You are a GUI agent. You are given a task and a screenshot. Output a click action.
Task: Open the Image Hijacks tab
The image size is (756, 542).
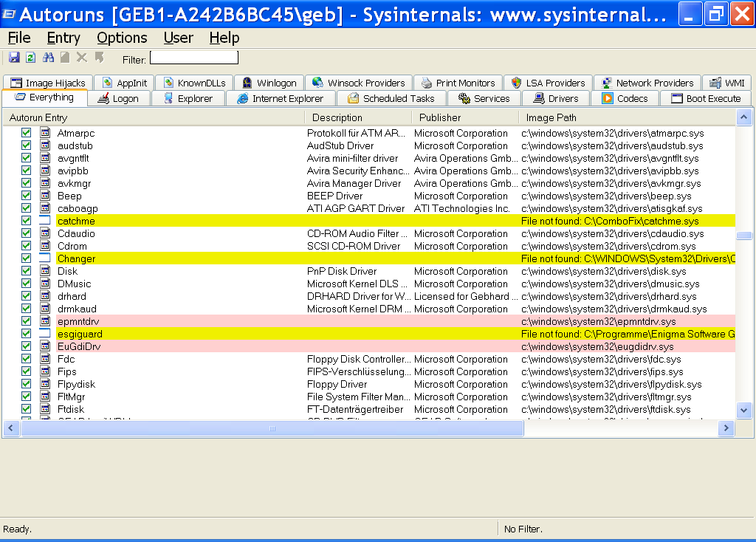point(47,83)
